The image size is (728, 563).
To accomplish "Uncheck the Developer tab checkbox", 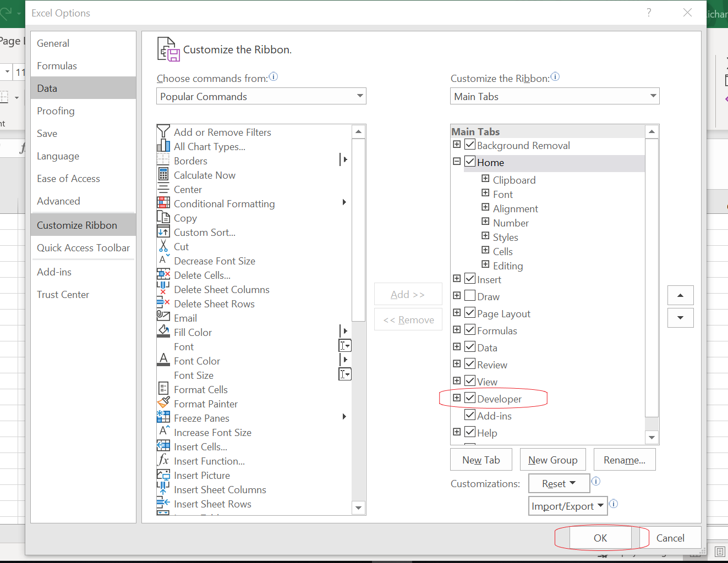I will pyautogui.click(x=470, y=398).
